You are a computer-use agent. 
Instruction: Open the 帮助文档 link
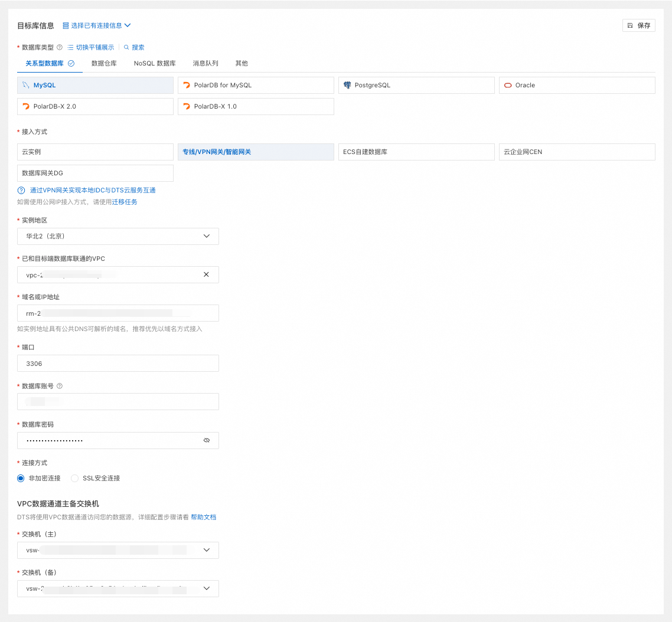(204, 517)
